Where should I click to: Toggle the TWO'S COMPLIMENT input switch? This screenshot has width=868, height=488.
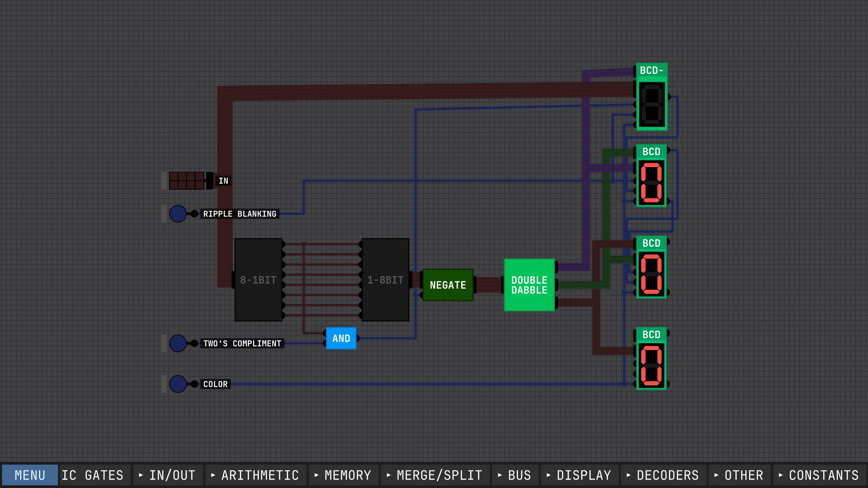click(x=178, y=343)
